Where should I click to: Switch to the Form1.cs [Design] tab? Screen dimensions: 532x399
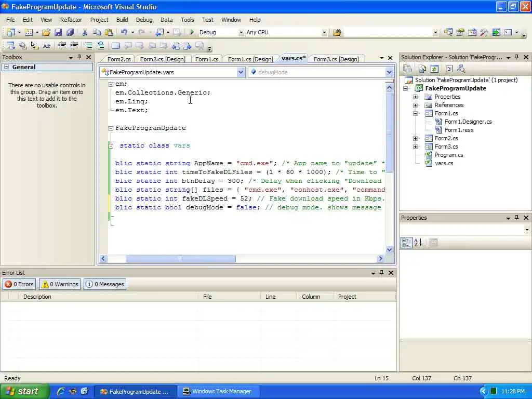[250, 59]
